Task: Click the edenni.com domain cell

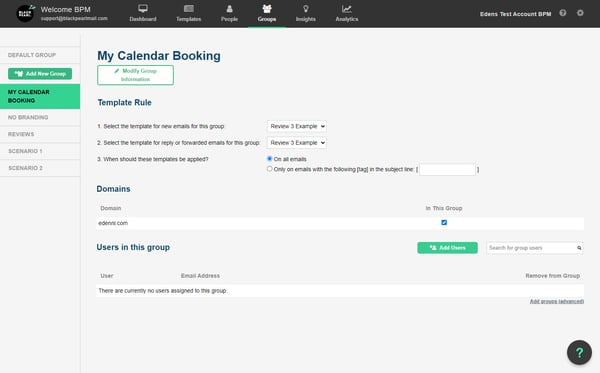Action: [113, 223]
